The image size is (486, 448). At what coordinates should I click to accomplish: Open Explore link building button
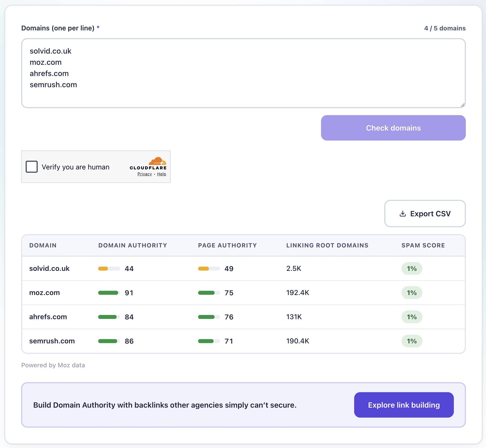[x=404, y=405]
